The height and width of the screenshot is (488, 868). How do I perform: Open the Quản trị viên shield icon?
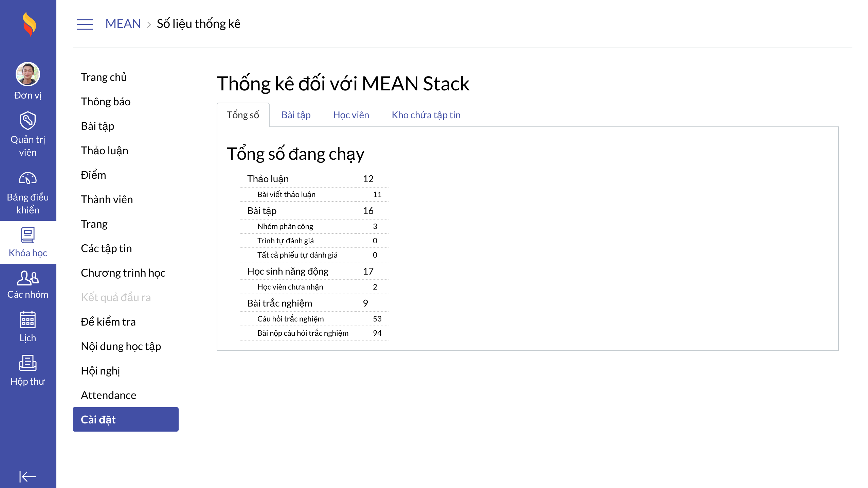pyautogui.click(x=28, y=121)
